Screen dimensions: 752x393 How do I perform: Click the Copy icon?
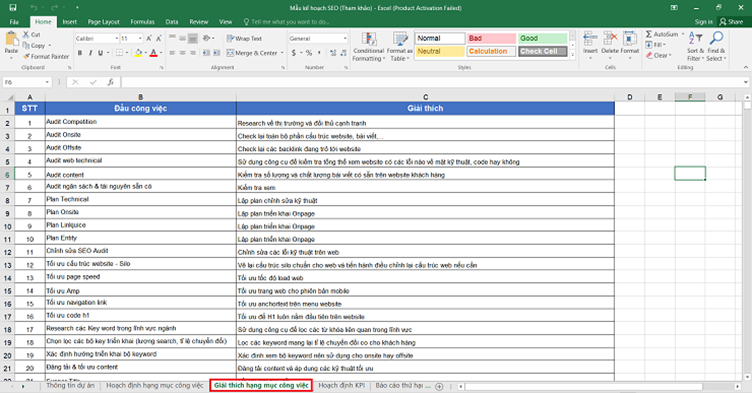click(26, 46)
